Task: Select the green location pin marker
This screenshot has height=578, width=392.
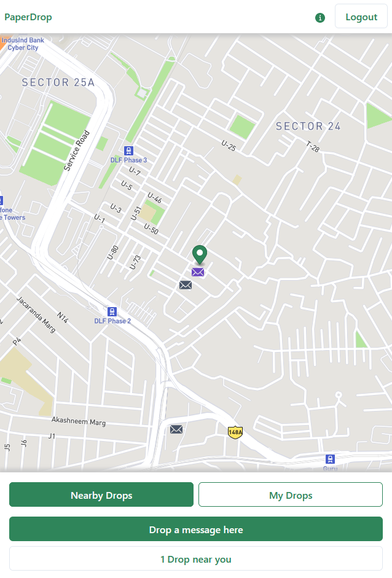Action: [x=200, y=255]
